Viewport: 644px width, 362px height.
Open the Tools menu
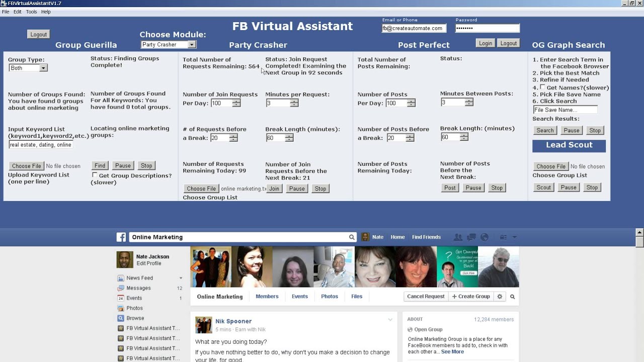31,12
